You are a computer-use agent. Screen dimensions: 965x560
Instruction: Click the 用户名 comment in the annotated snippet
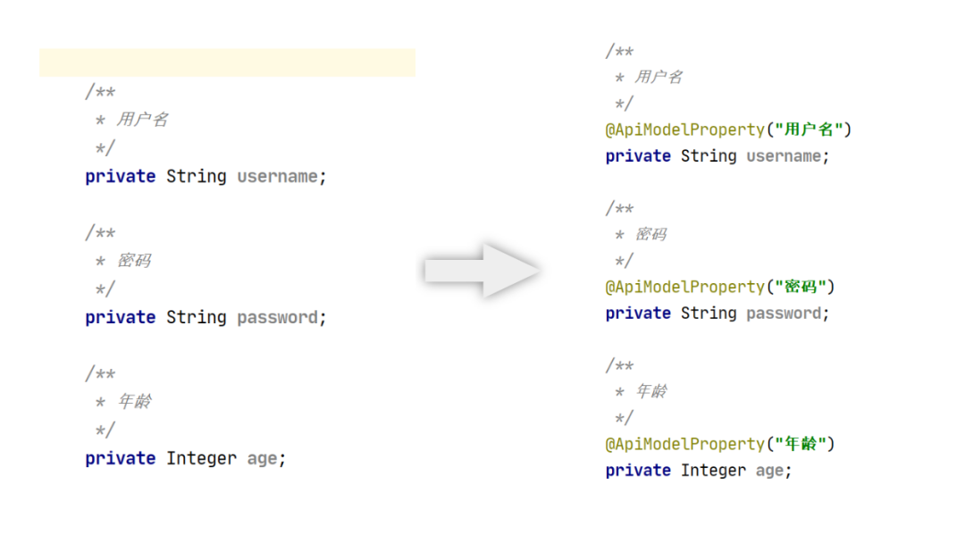[659, 78]
